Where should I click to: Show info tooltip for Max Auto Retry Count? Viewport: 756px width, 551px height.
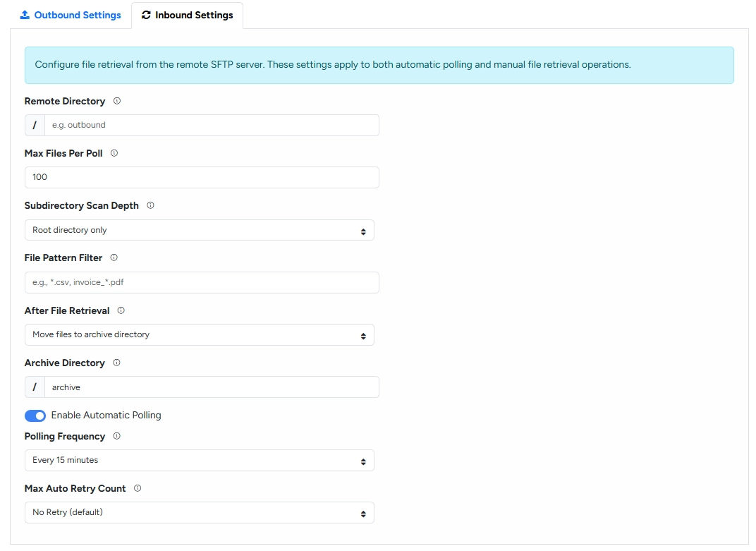coord(138,488)
